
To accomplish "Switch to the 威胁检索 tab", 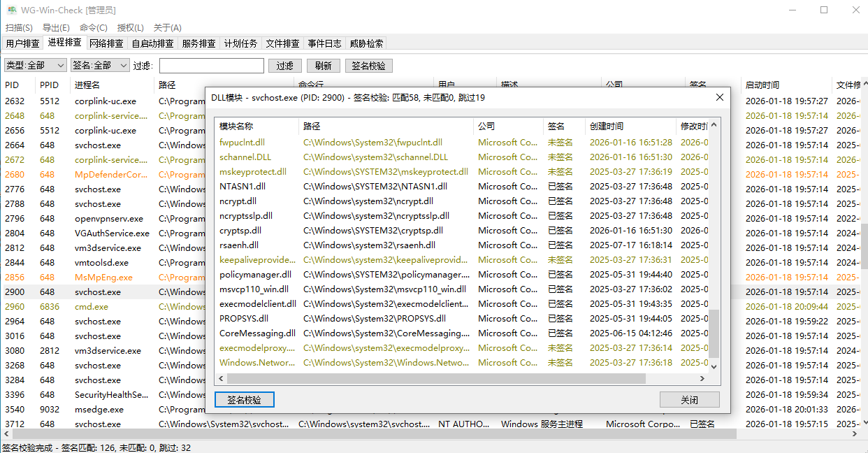I will click(x=366, y=43).
